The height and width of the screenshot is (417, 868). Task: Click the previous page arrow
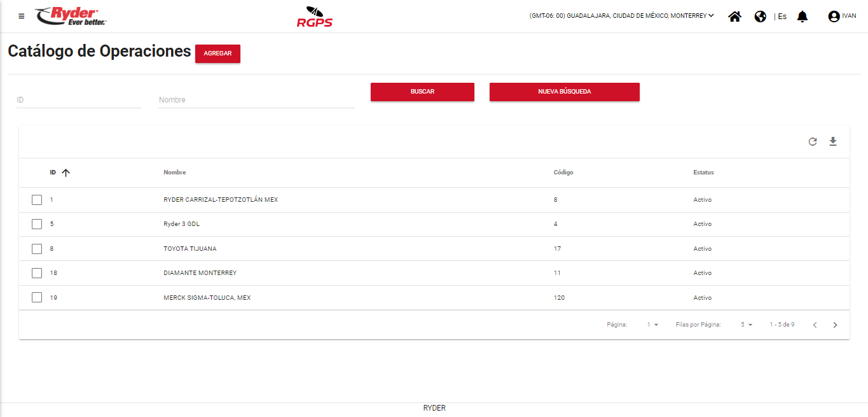click(815, 325)
